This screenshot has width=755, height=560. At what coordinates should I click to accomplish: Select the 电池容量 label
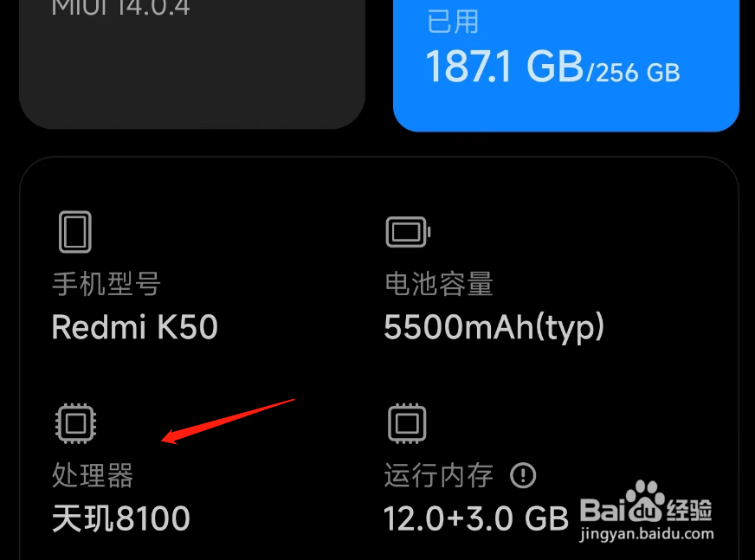[x=439, y=284]
